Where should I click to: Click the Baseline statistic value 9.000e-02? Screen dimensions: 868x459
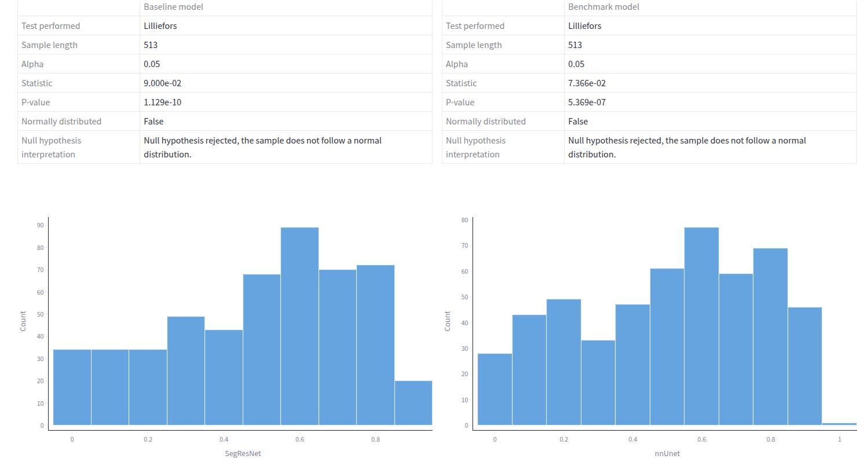point(163,83)
